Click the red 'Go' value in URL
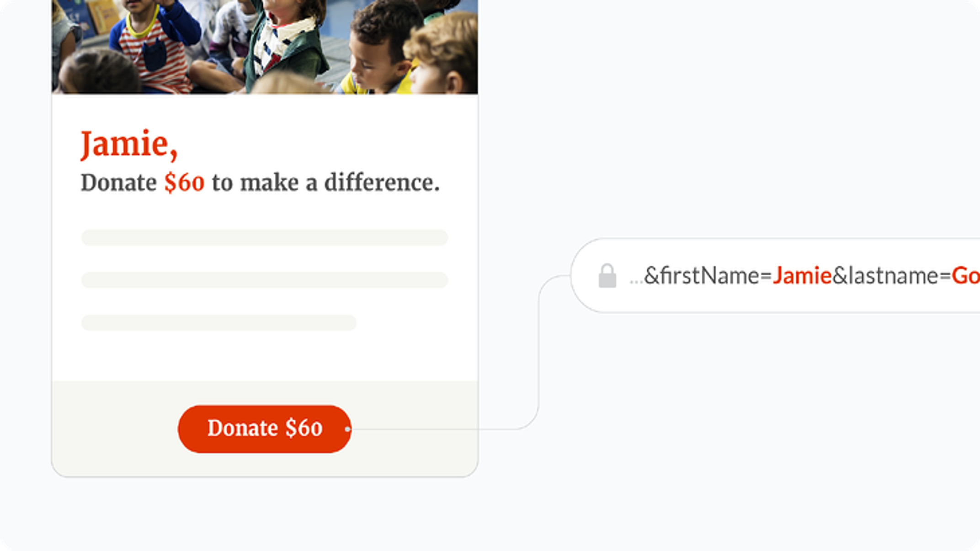Viewport: 980px width, 551px height. coord(965,275)
